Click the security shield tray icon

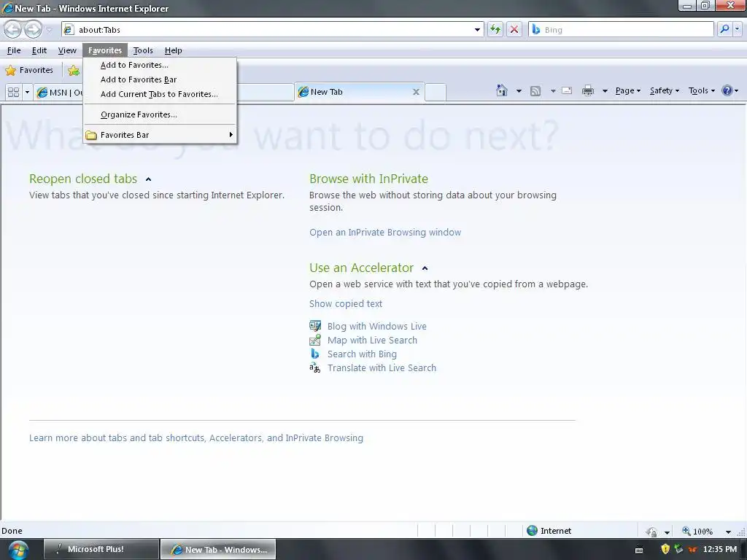click(665, 549)
